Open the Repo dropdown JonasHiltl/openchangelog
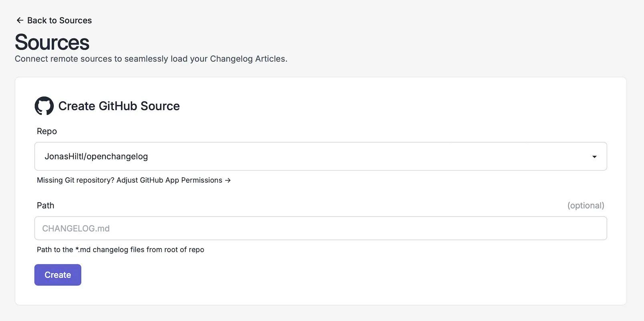 click(x=321, y=156)
